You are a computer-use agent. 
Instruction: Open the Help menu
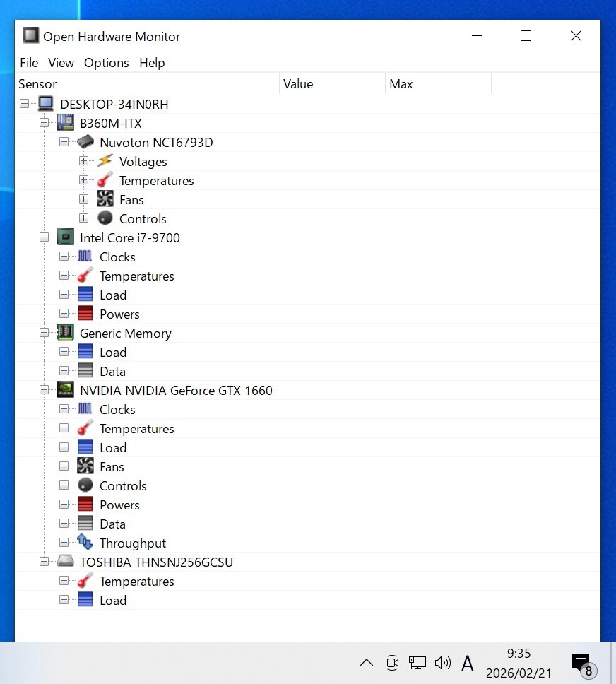coord(152,63)
